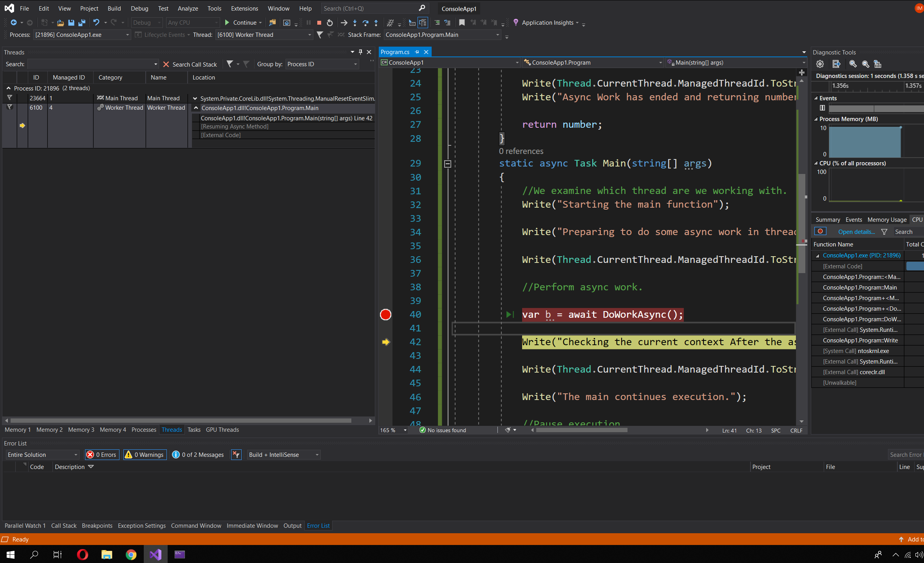Click the Stop Debugging red square icon
Image resolution: width=924 pixels, height=563 pixels.
(x=319, y=23)
